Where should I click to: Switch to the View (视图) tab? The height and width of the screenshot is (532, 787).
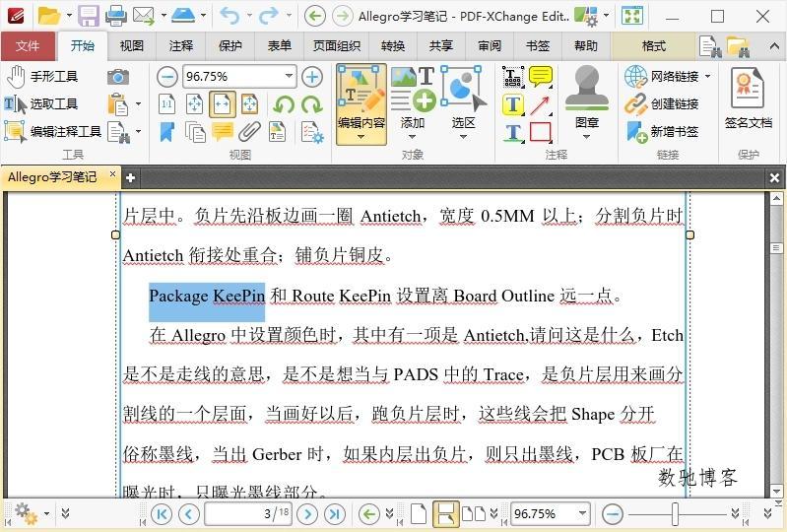tap(132, 45)
